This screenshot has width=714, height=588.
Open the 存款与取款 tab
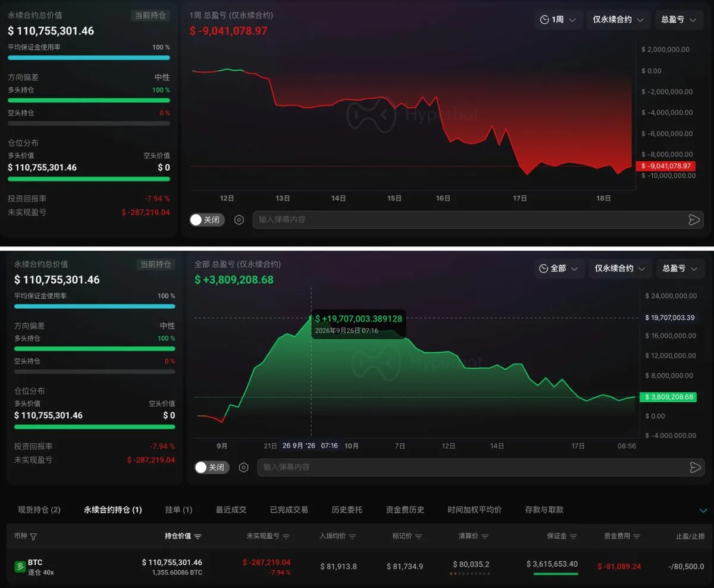(544, 509)
